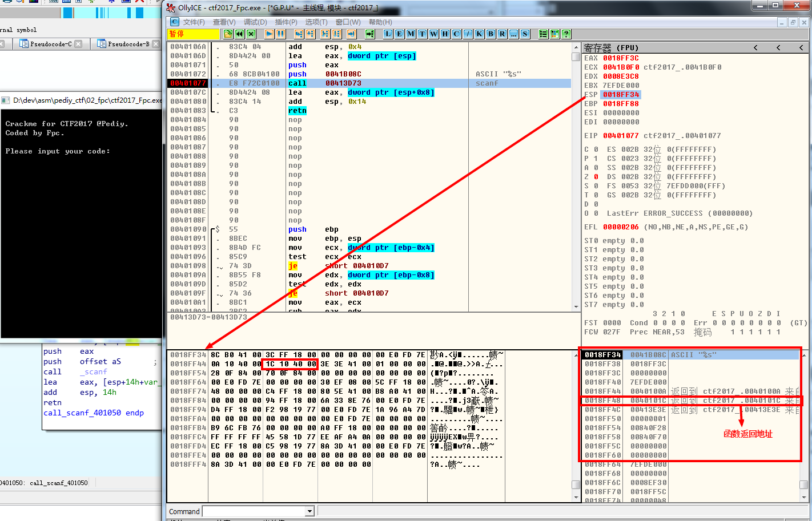Image resolution: width=812 pixels, height=521 pixels.
Task: Open the 选项(T) menu
Action: click(316, 22)
